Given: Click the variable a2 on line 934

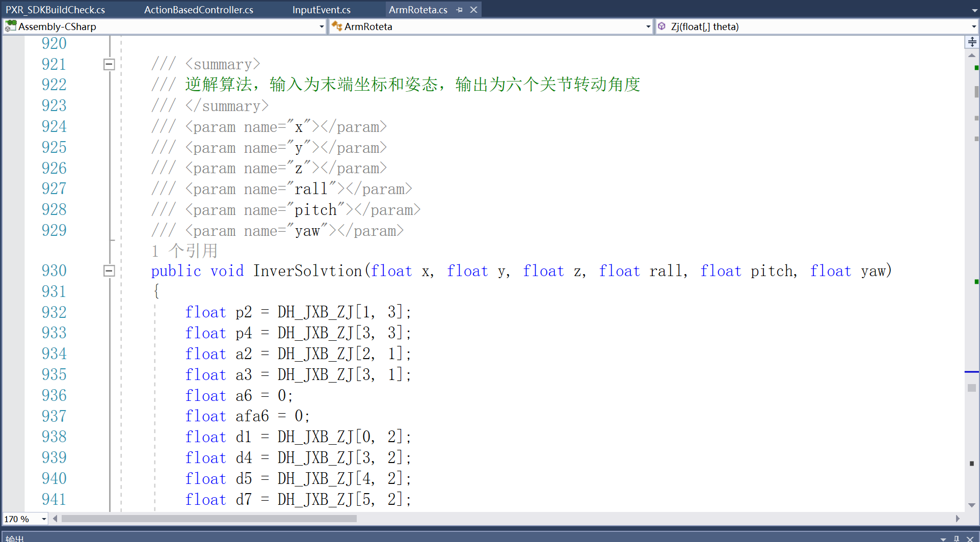Looking at the screenshot, I should pos(244,354).
